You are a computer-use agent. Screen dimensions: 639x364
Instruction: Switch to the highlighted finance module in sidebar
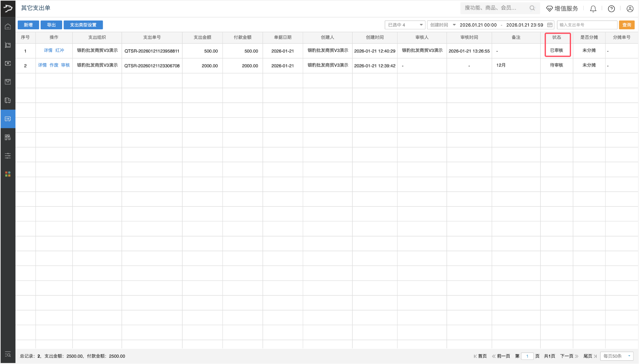(8, 119)
